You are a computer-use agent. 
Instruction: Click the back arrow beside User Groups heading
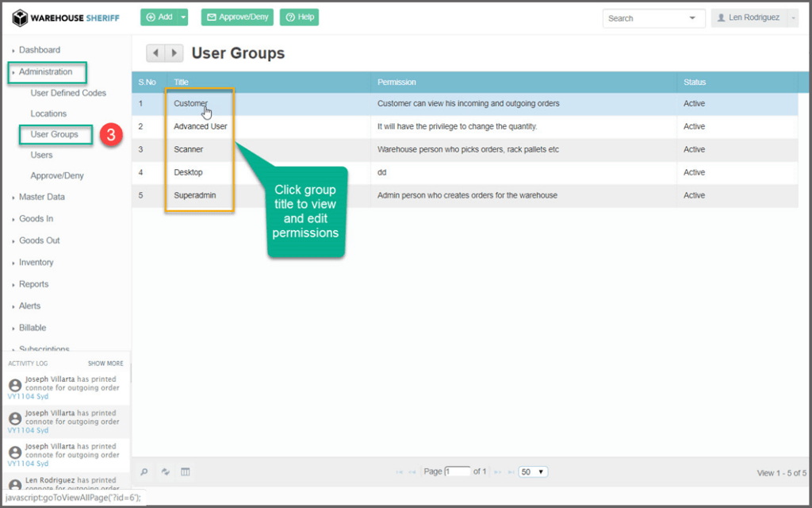pyautogui.click(x=155, y=53)
